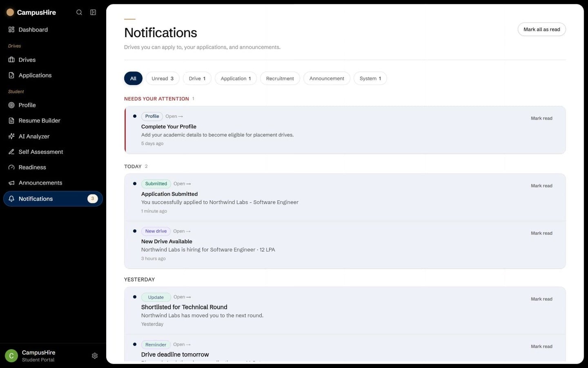This screenshot has width=588, height=368.
Task: Open the Drive deadline tomorrow link
Action: click(182, 344)
